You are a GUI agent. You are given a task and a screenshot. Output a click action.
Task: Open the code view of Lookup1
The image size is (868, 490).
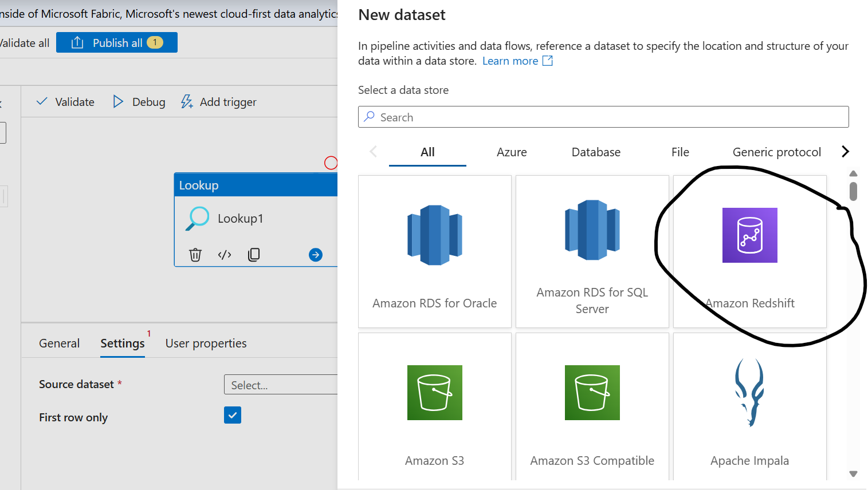pos(225,254)
